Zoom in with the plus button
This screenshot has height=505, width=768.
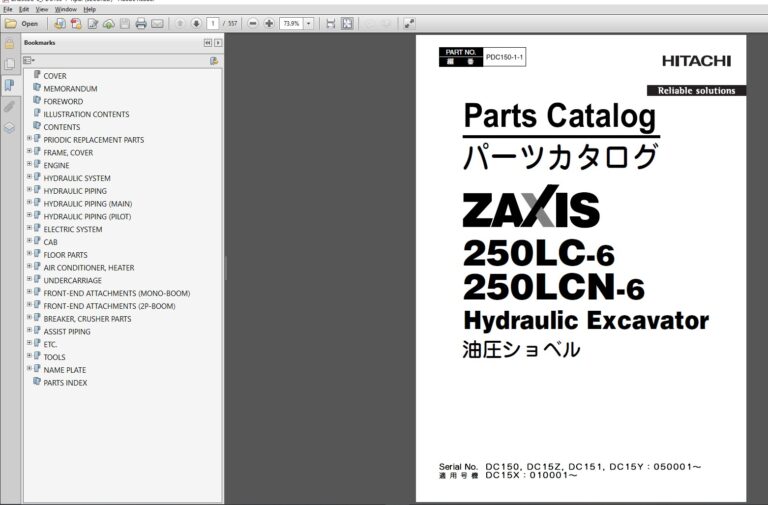(269, 23)
